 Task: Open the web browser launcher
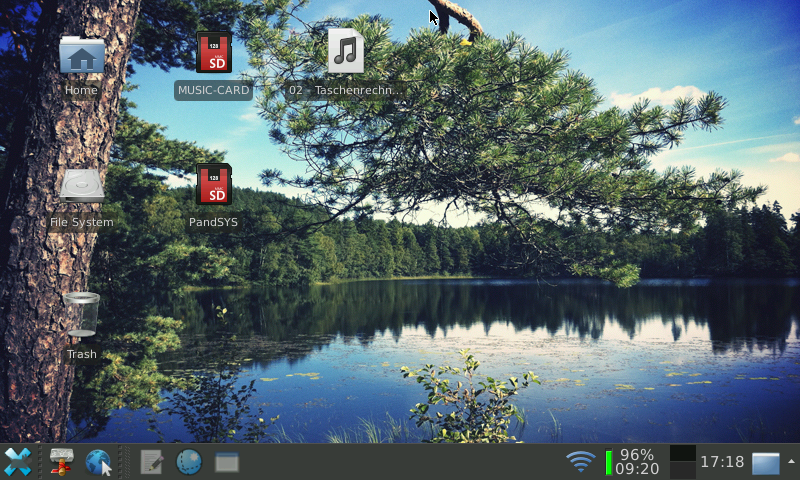(98, 462)
